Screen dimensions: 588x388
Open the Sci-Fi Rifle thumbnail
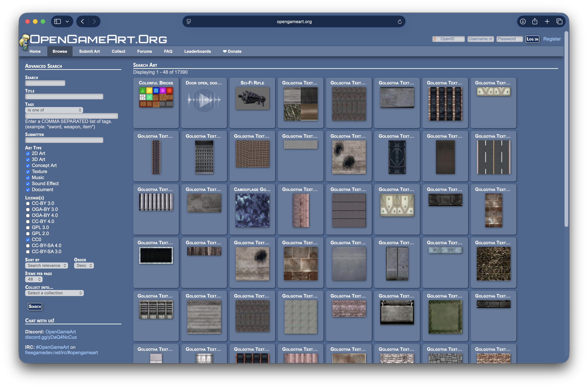point(252,98)
